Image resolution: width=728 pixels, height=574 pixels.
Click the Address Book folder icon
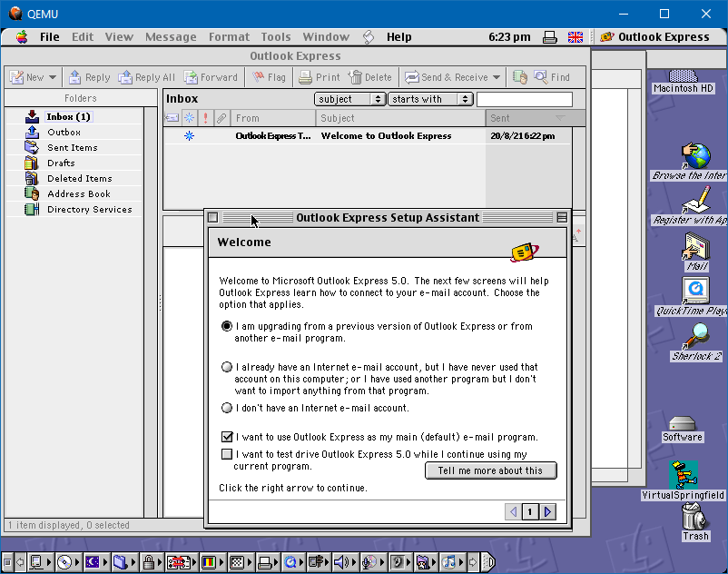click(x=33, y=193)
